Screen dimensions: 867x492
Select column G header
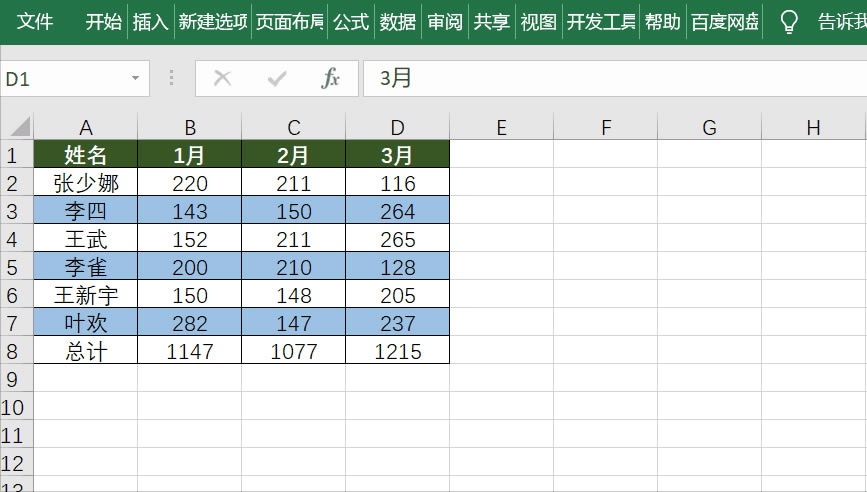point(709,127)
